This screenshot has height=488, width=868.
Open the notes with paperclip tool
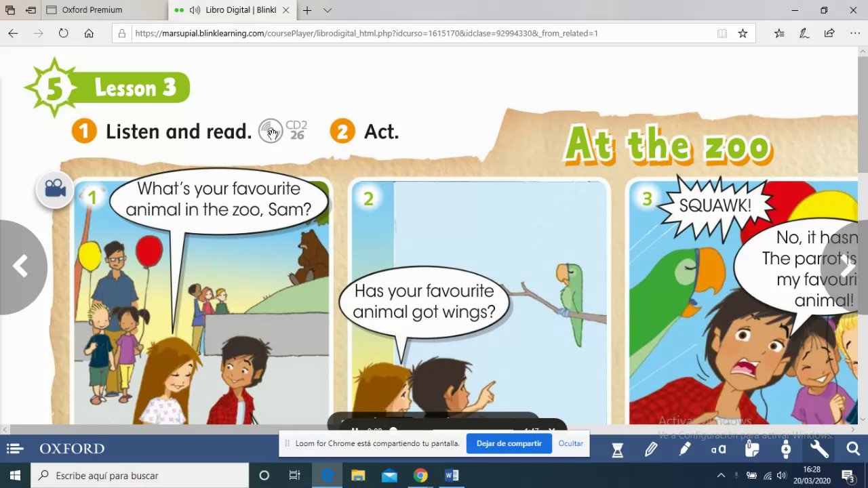[x=752, y=449]
